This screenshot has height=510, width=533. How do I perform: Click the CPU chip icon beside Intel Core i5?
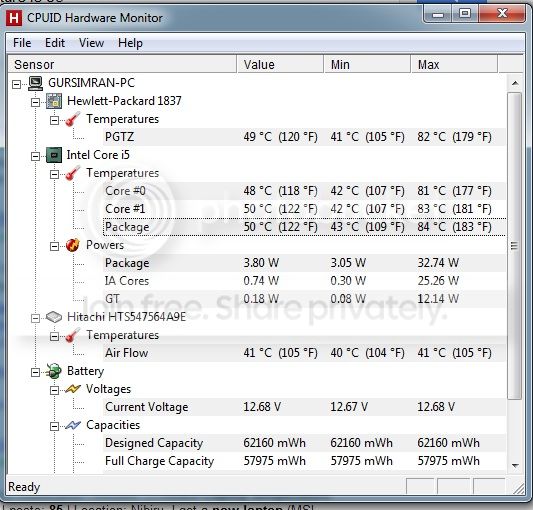tap(54, 155)
